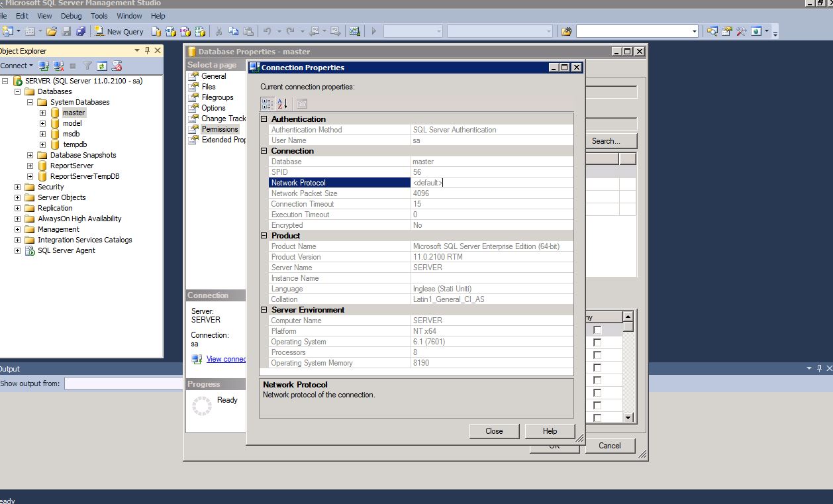Click the Paste toolbar icon
Screen dimensions: 833x504
248,31
